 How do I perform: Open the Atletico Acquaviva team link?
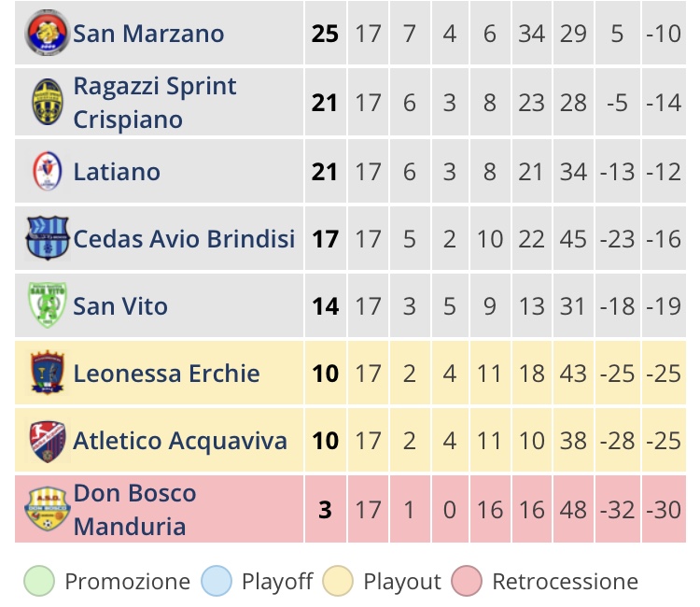[180, 441]
